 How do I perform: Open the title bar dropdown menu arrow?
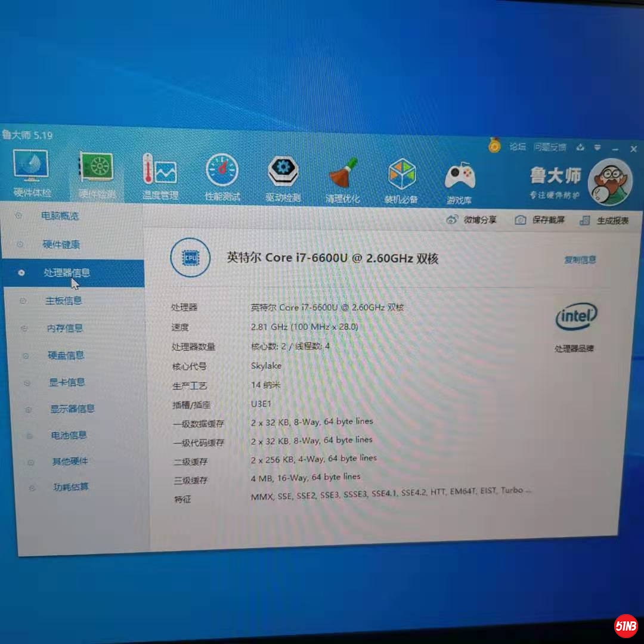pos(598,147)
